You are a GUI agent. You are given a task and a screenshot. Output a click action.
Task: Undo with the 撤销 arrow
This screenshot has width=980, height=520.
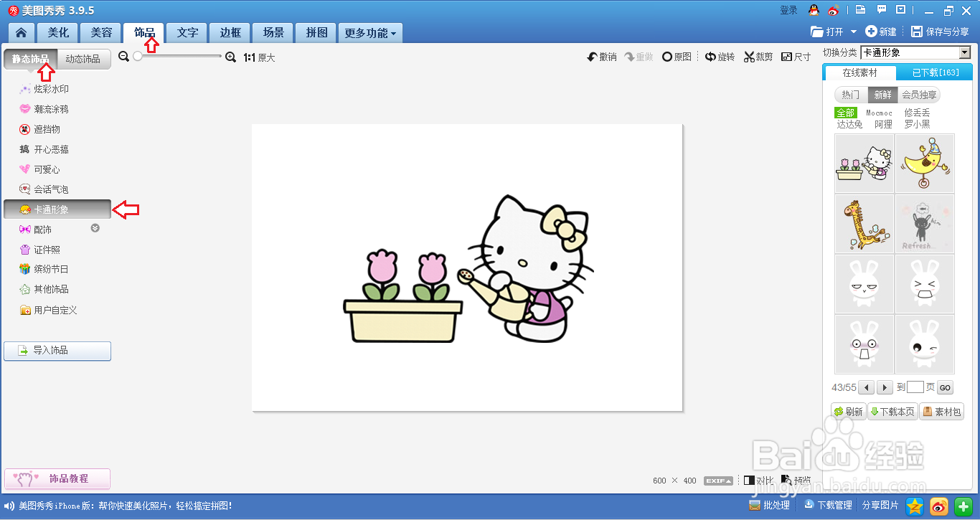click(602, 57)
